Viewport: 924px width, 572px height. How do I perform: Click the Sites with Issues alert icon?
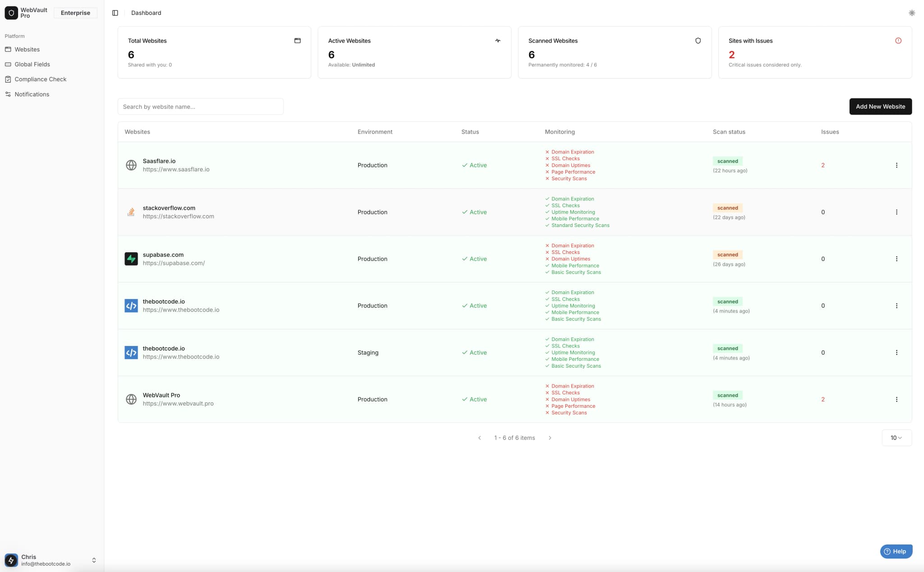(x=898, y=41)
